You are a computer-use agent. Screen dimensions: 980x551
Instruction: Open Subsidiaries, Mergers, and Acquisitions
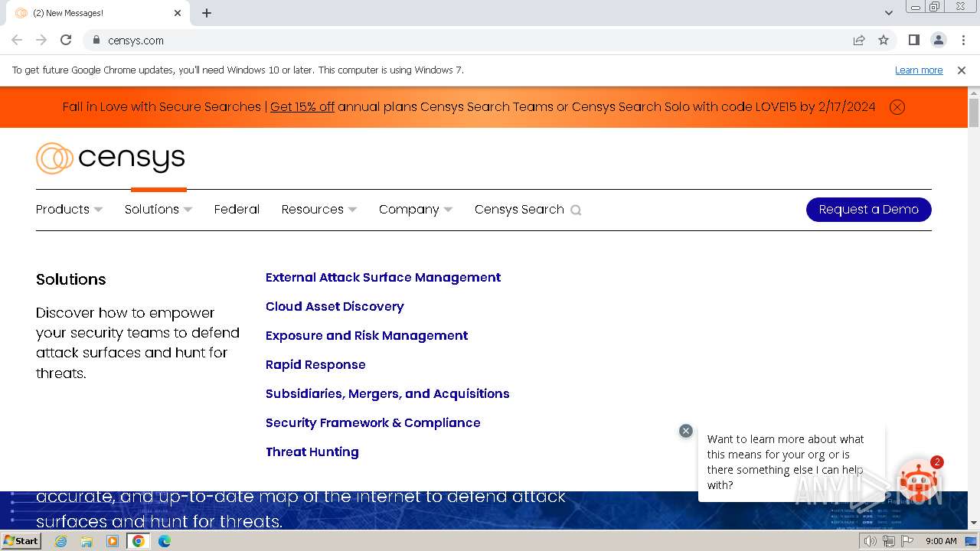pyautogui.click(x=387, y=393)
